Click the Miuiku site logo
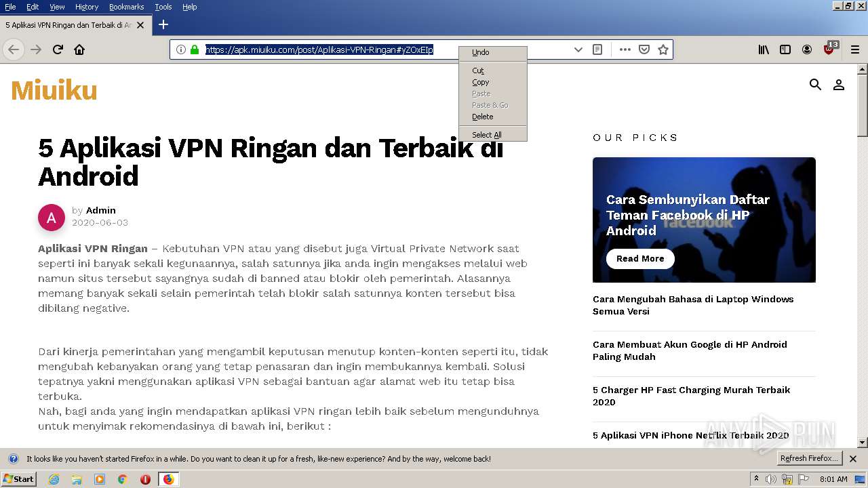Viewport: 868px width, 488px height. pyautogui.click(x=54, y=90)
